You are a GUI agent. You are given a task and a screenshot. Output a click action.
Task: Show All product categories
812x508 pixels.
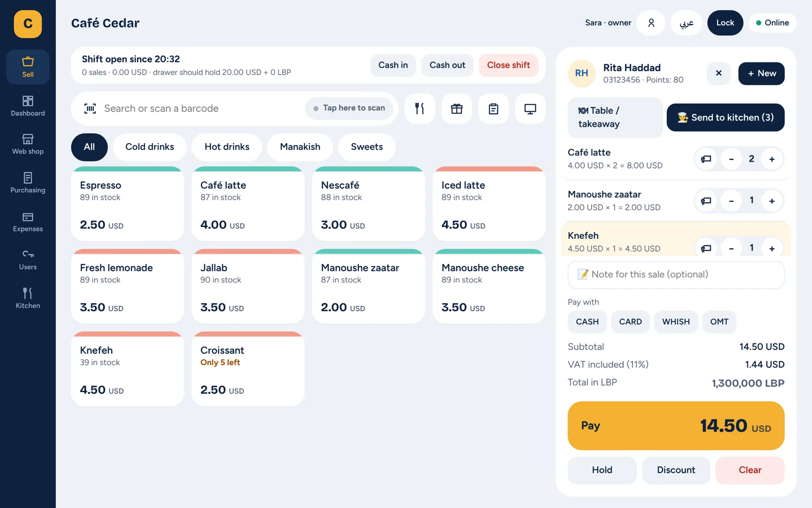89,147
